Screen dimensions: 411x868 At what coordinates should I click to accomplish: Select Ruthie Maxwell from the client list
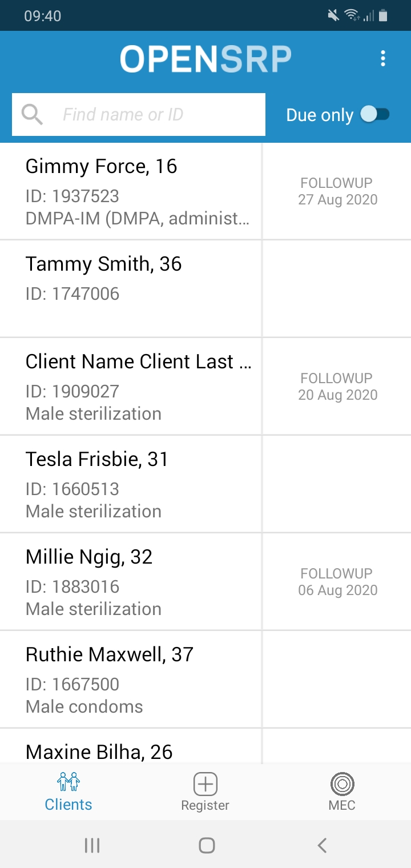coord(130,680)
